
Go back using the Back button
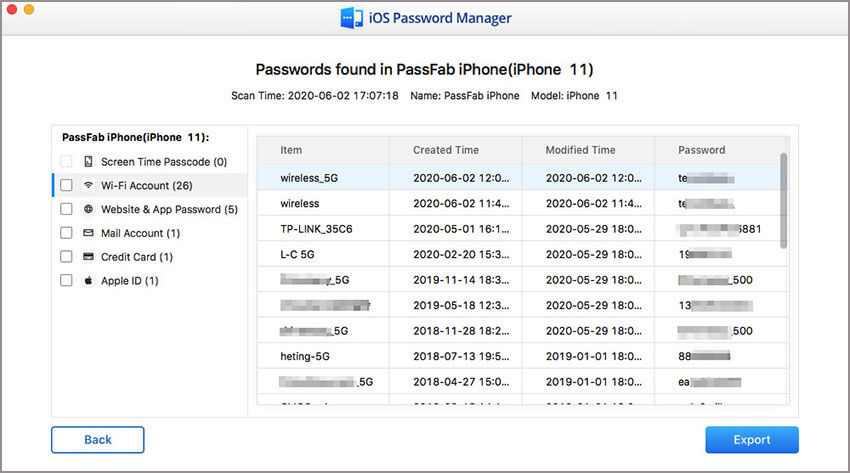pyautogui.click(x=97, y=440)
